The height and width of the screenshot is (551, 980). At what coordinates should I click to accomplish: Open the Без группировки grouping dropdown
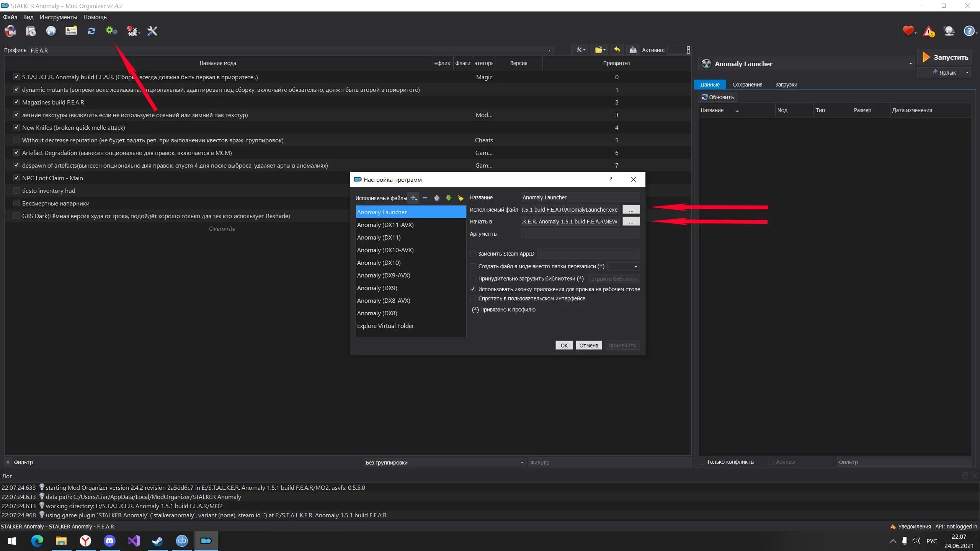pyautogui.click(x=444, y=462)
